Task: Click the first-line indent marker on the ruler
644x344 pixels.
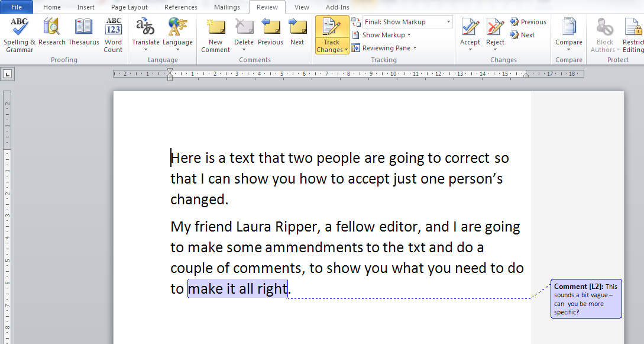Action: tap(170, 71)
